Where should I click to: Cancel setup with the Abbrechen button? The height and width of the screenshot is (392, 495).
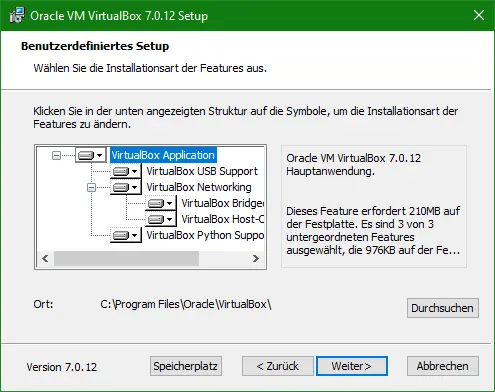click(x=443, y=366)
